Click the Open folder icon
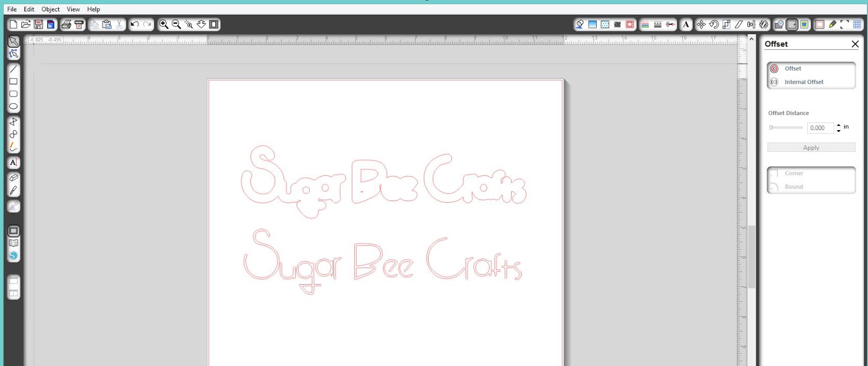The image size is (868, 366). [25, 24]
